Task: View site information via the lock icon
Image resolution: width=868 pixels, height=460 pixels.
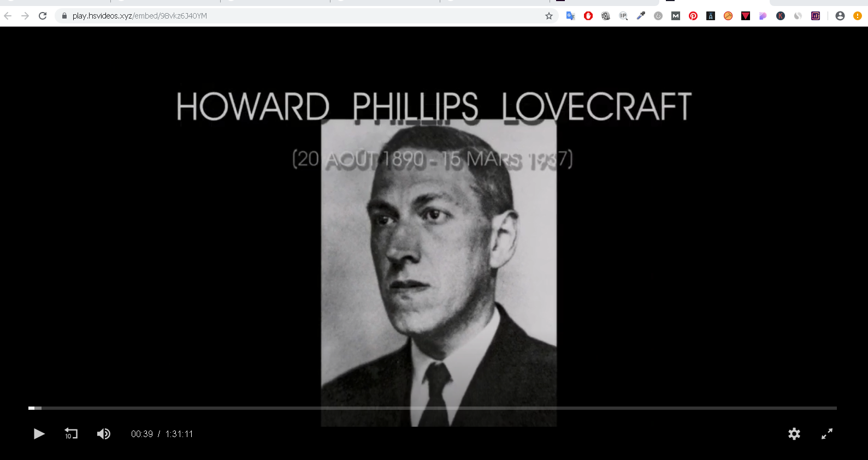Action: (64, 16)
